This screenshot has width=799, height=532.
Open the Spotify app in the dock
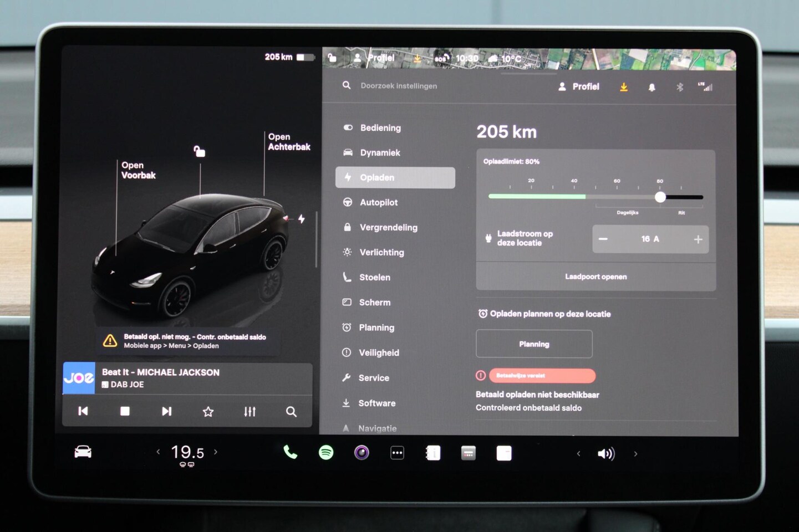point(326,453)
